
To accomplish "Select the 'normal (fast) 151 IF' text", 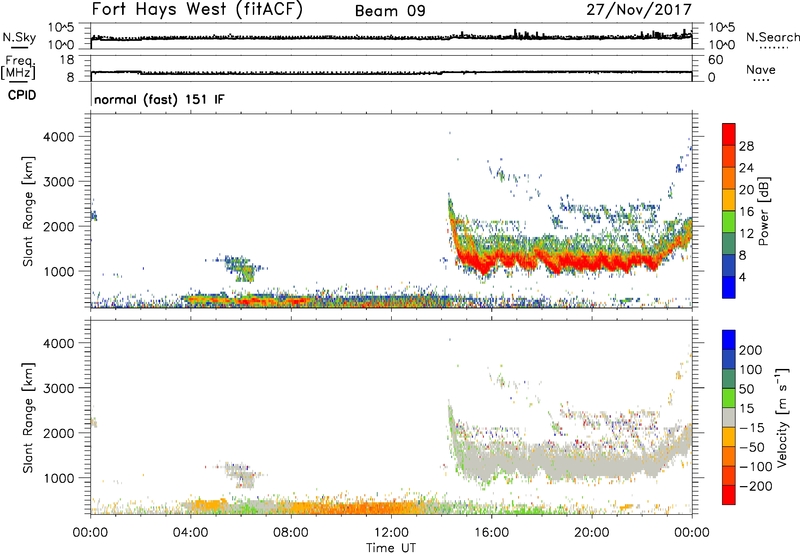I will coord(159,99).
